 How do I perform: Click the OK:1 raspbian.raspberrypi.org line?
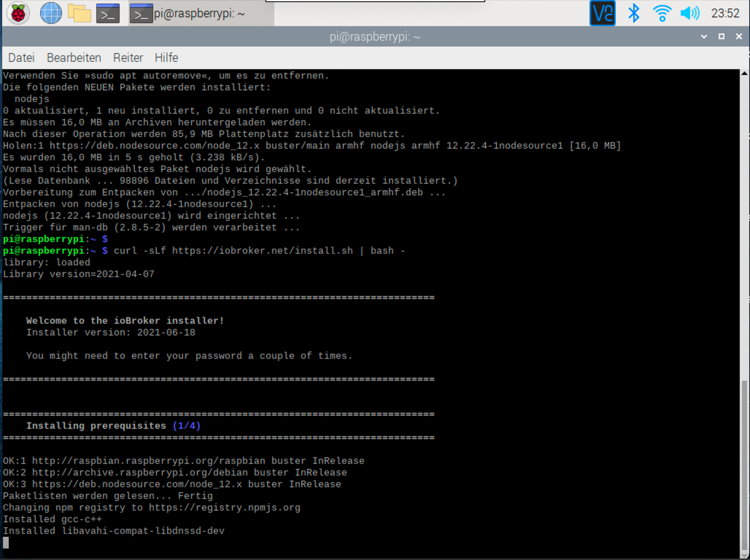tap(184, 461)
